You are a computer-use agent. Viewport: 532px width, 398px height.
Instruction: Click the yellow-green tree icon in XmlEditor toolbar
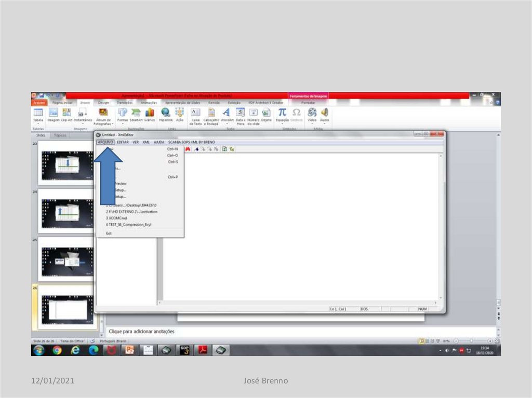[232, 149]
